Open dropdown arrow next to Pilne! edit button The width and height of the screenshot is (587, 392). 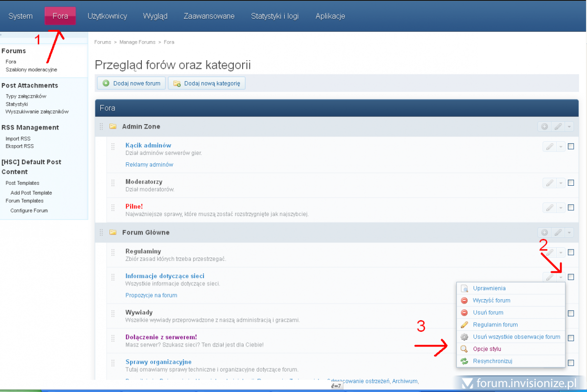[561, 208]
